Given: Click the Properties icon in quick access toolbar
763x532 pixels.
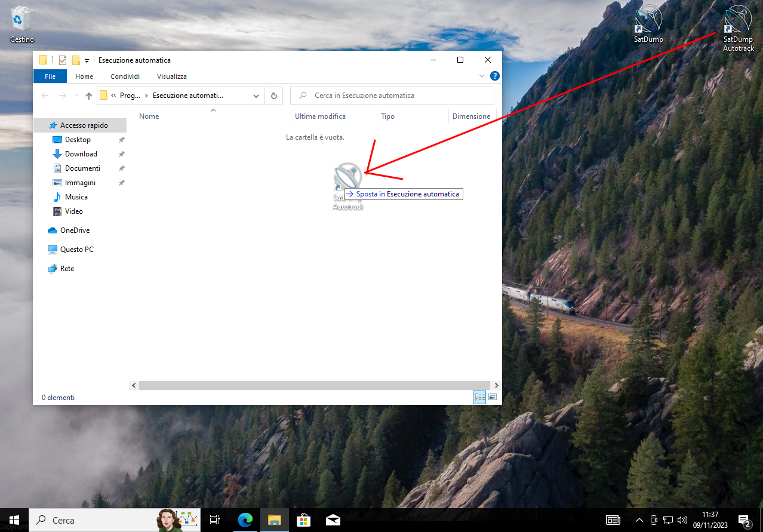Looking at the screenshot, I should (x=63, y=60).
